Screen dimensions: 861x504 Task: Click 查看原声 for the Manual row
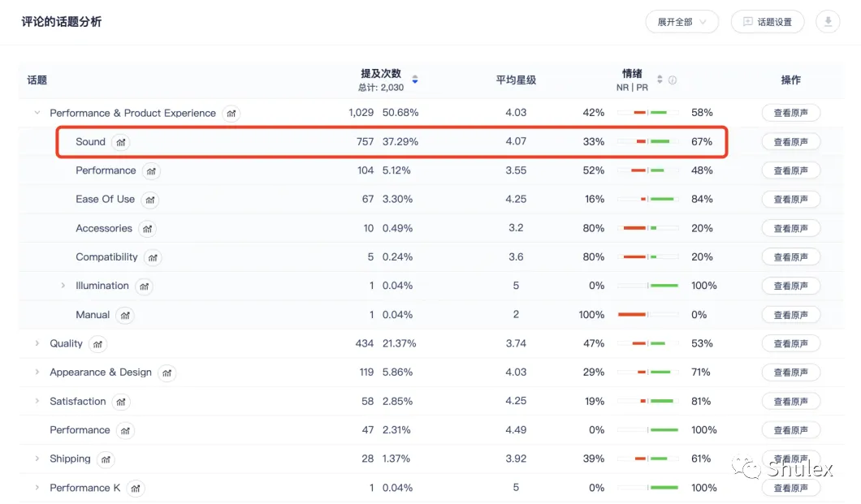pyautogui.click(x=790, y=315)
